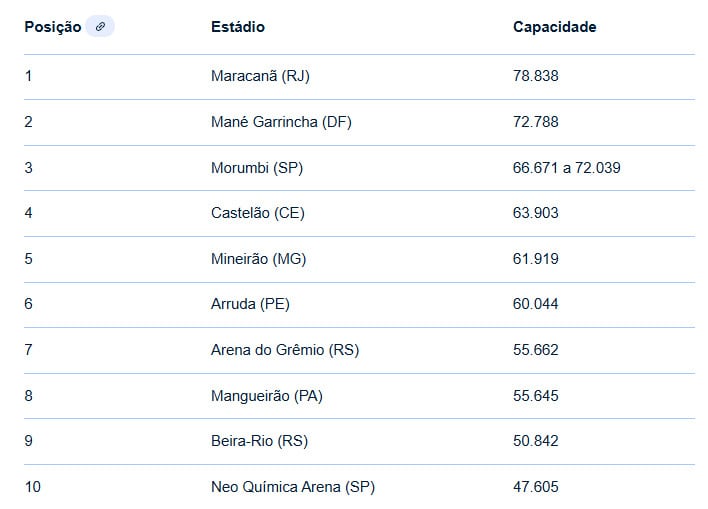The width and height of the screenshot is (708, 509).
Task: Click the Mangueirão (PA) stadium name
Action: tap(267, 396)
